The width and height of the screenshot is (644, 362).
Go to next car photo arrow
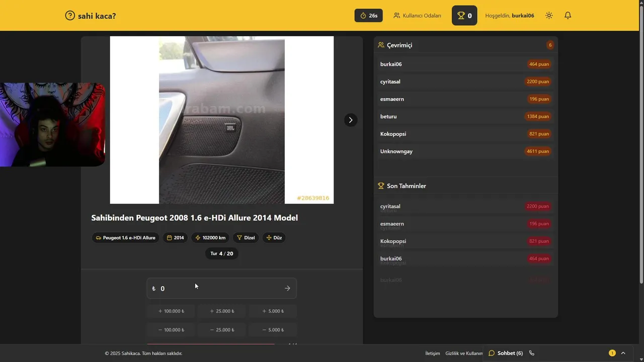click(x=351, y=120)
